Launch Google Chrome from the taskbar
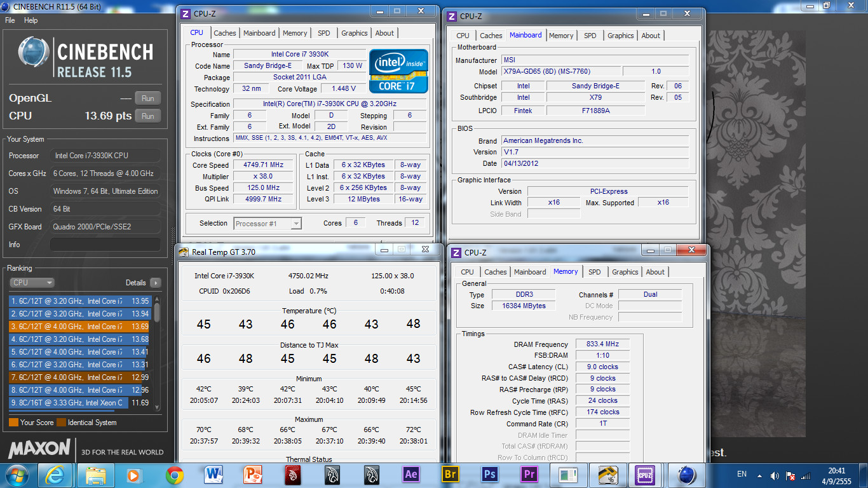The image size is (868, 488). coord(175,475)
